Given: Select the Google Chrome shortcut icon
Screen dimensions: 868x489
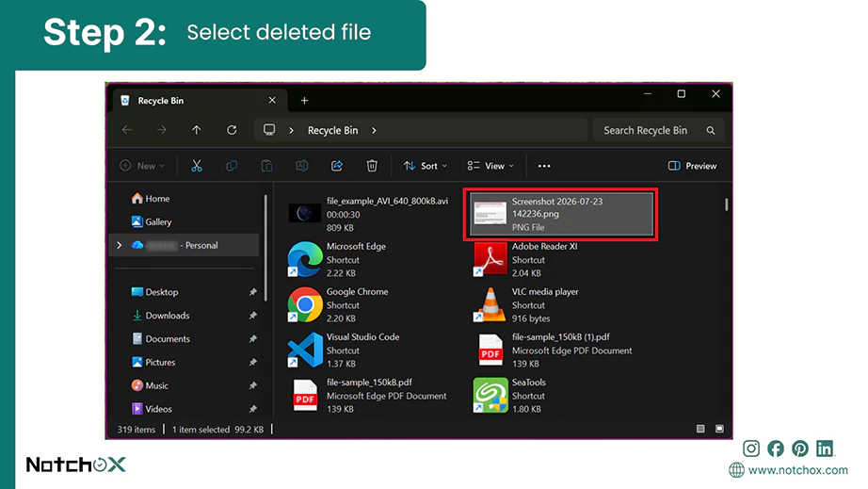Looking at the screenshot, I should (x=305, y=304).
